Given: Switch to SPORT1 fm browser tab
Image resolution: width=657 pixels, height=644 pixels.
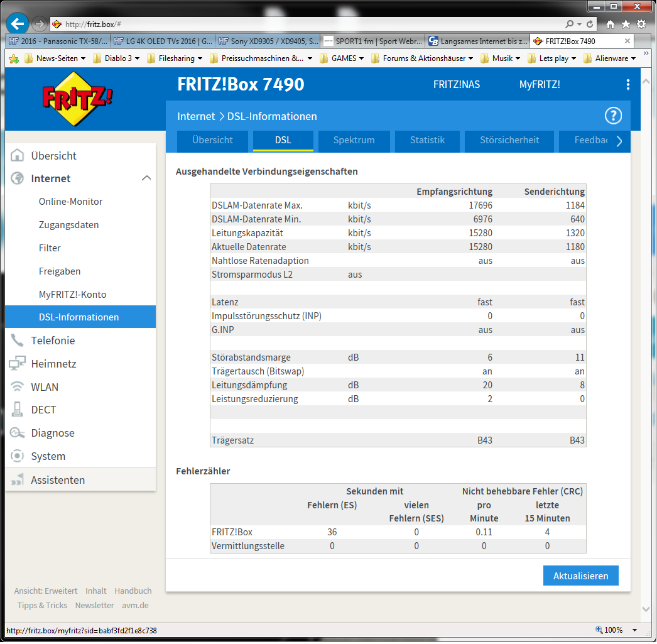Looking at the screenshot, I should [373, 41].
